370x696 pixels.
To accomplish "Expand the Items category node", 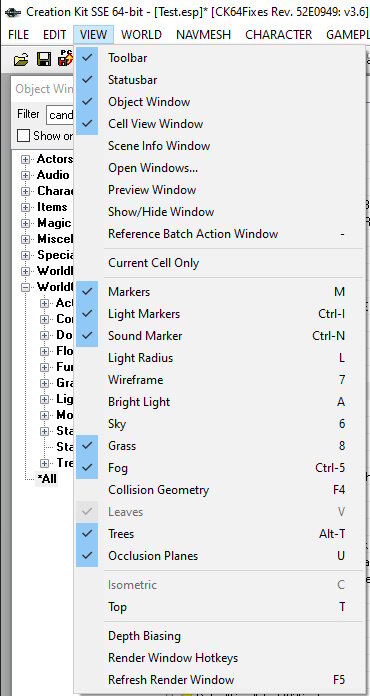I will pyautogui.click(x=26, y=207).
